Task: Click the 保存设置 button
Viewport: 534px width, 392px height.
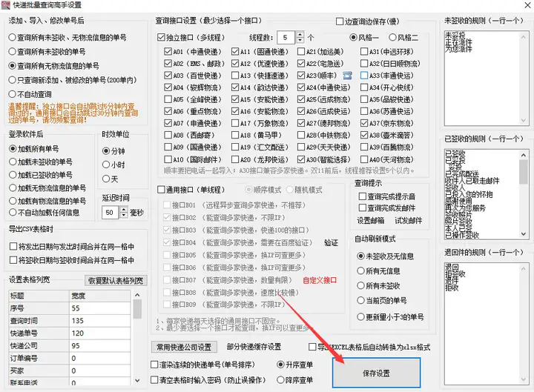Action: [376, 372]
